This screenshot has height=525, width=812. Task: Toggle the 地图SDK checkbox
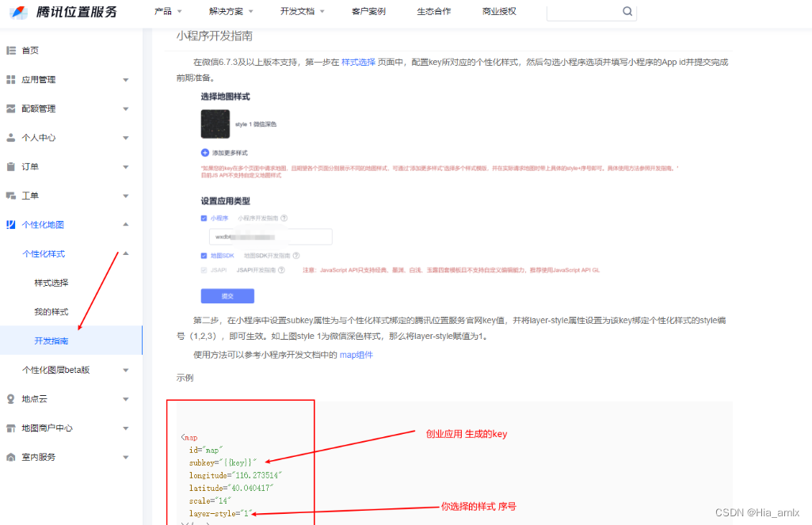(x=204, y=255)
